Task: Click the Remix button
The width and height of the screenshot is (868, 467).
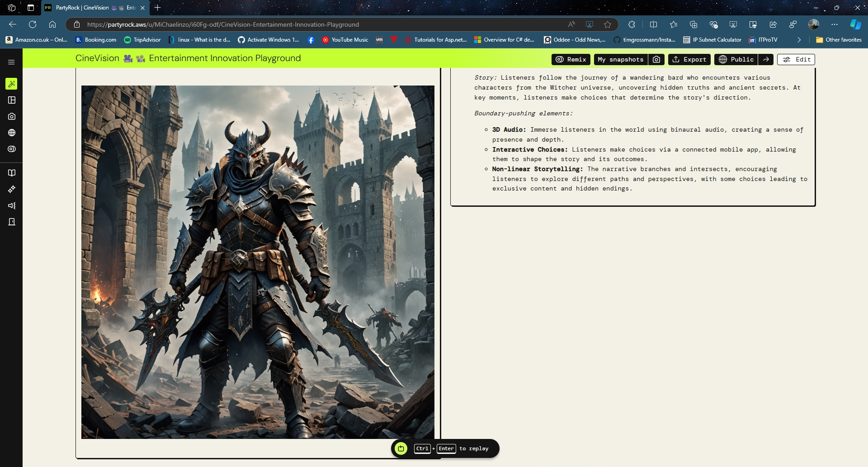Action: 571,59
